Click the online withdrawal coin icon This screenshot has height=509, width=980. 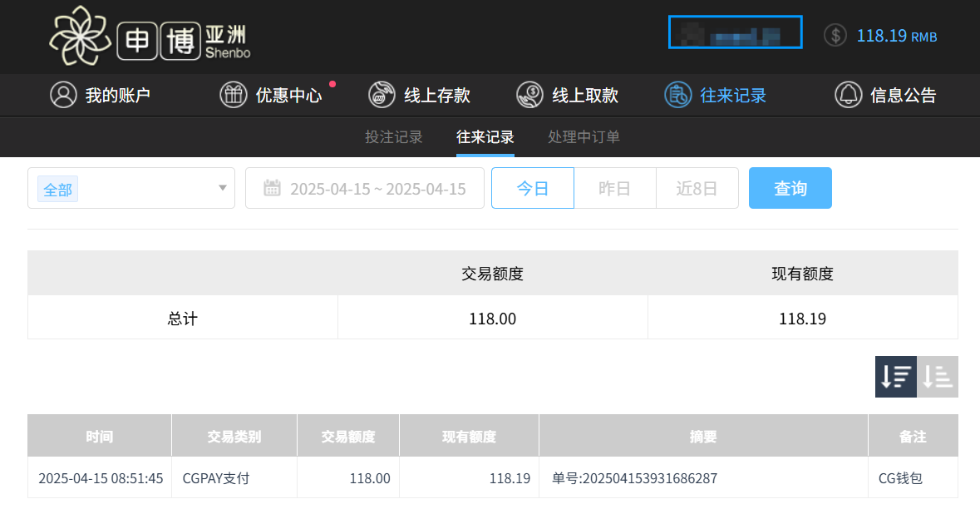point(529,95)
